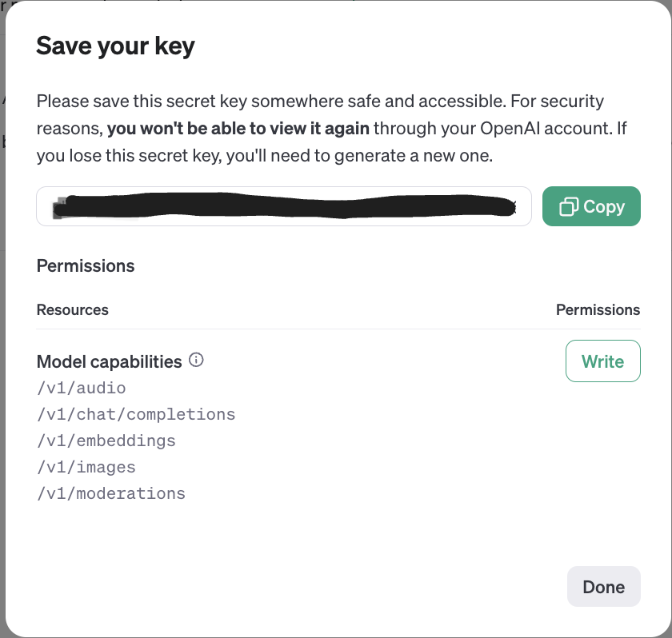Click the dimmed backdrop left of dialog
Image resolution: width=672 pixels, height=638 pixels.
point(2,320)
